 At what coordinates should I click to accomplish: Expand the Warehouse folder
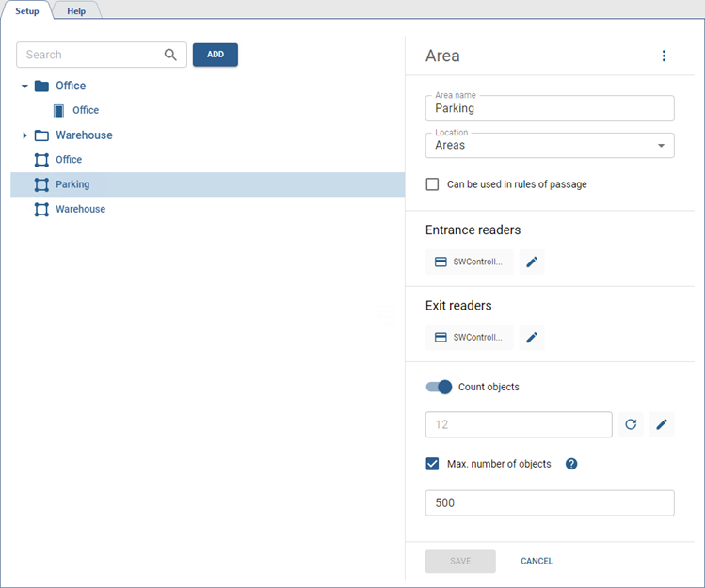[x=24, y=135]
